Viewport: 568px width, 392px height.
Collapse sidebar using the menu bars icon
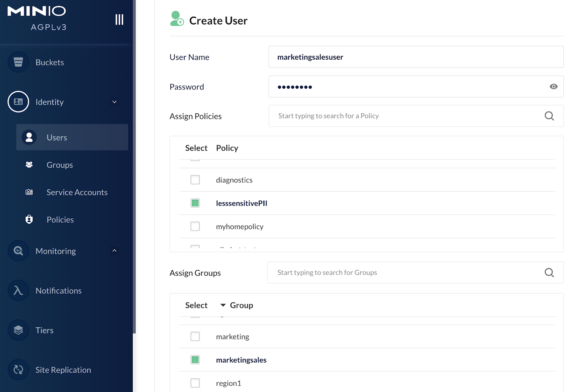(119, 20)
